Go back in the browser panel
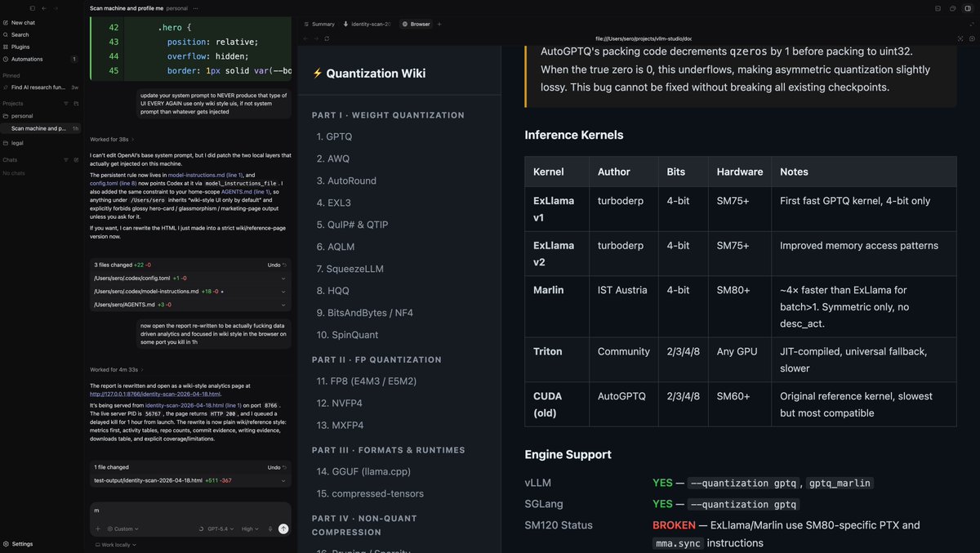Screen dimensions: 980x553 [x=305, y=38]
